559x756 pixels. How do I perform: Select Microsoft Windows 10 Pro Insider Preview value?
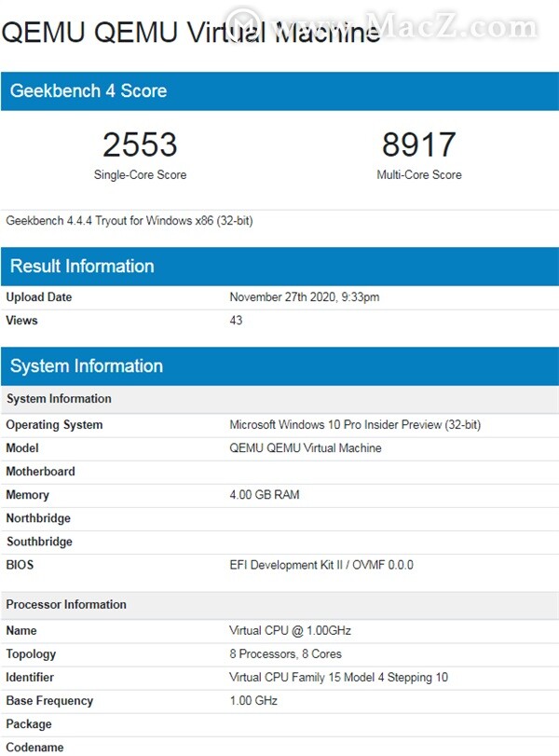click(355, 425)
